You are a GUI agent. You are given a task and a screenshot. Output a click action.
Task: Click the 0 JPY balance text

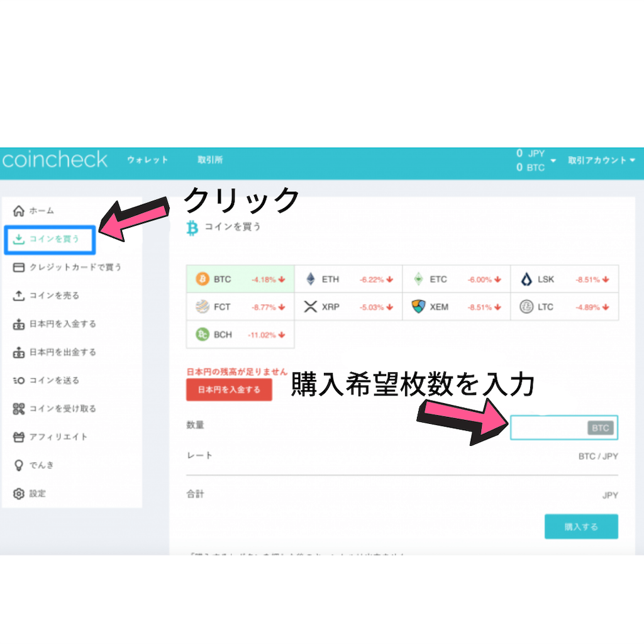coord(530,153)
